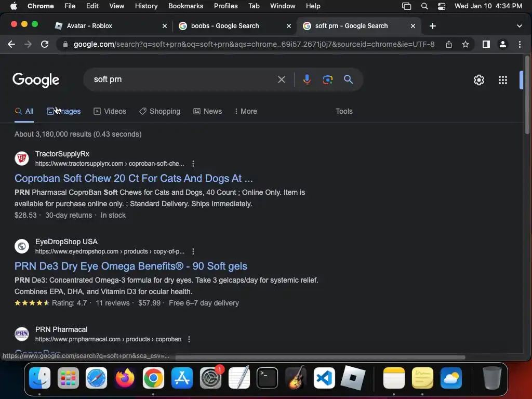Bookmark this page with the star icon
This screenshot has width=532, height=399.
(465, 44)
